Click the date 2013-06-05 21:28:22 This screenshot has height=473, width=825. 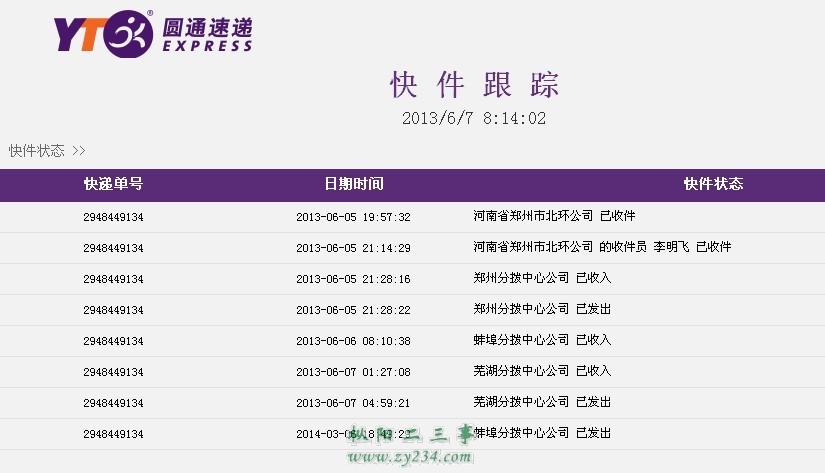tap(353, 310)
